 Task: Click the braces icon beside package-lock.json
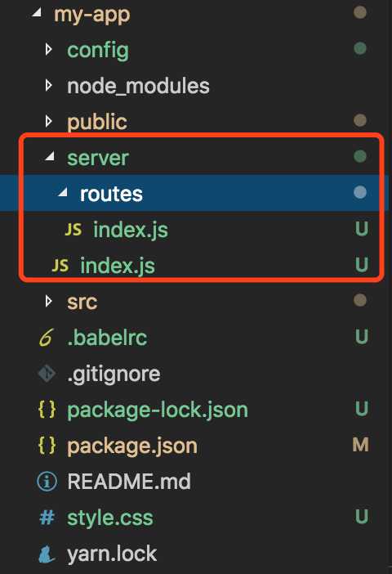coord(47,410)
